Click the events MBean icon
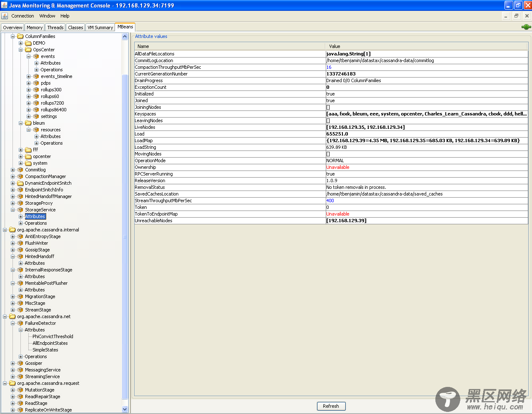This screenshot has width=532, height=414. [x=36, y=56]
